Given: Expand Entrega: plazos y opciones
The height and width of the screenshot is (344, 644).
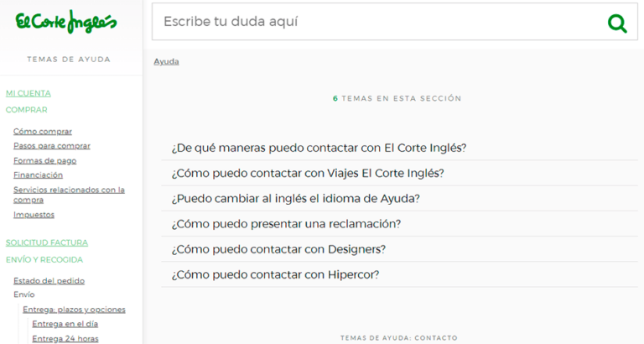Looking at the screenshot, I should (x=75, y=310).
